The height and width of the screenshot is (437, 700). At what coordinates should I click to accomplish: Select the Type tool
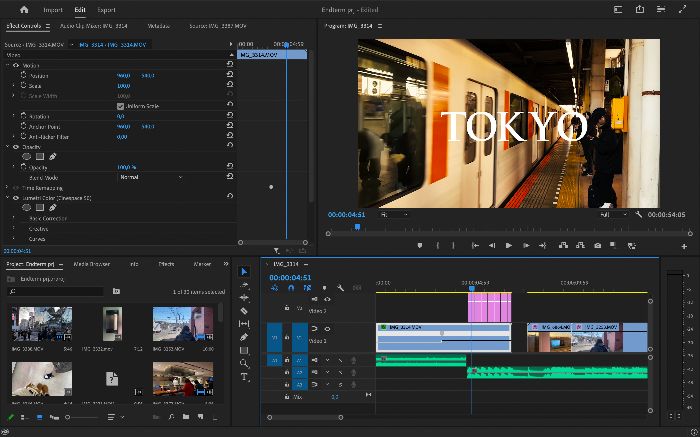(244, 377)
